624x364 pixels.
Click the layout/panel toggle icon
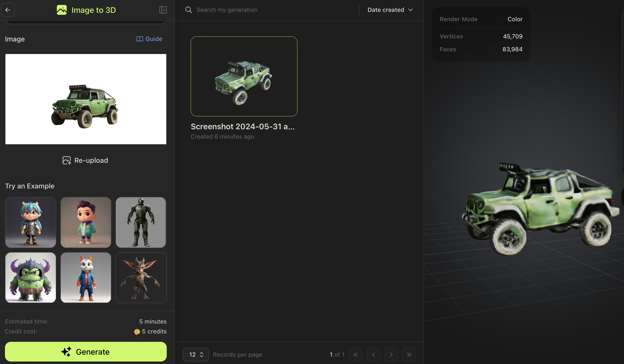[163, 10]
